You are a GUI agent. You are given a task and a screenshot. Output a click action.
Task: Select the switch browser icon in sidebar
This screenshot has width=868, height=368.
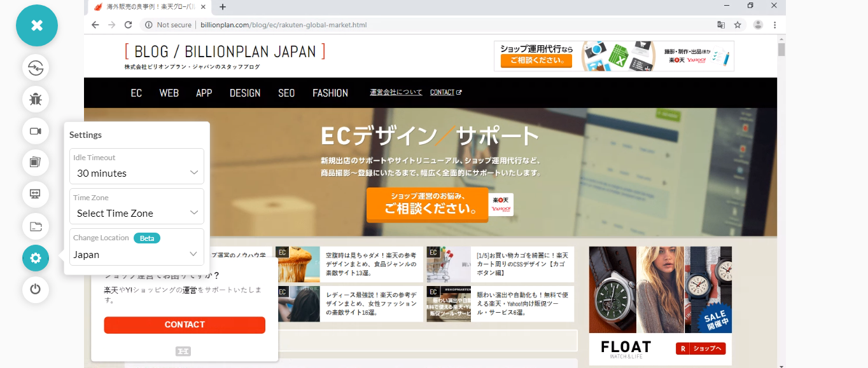coord(36,67)
